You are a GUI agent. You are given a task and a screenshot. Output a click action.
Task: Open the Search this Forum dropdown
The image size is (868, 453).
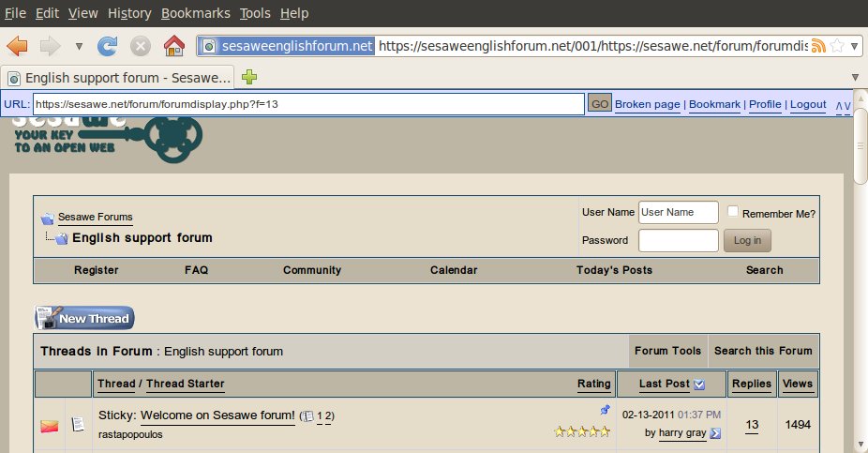(x=763, y=351)
